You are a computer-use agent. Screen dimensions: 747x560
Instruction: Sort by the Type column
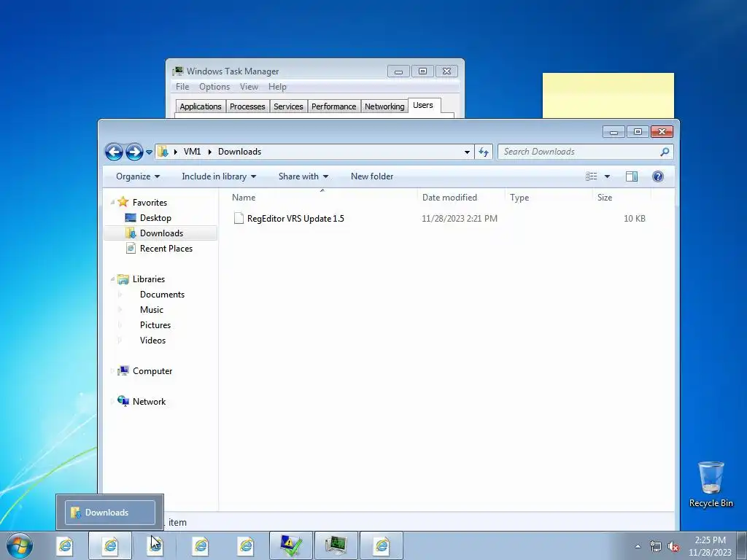coord(549,197)
